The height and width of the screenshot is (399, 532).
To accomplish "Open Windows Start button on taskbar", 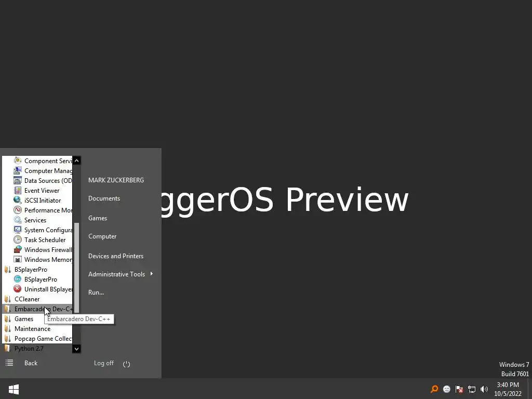I will tap(14, 389).
